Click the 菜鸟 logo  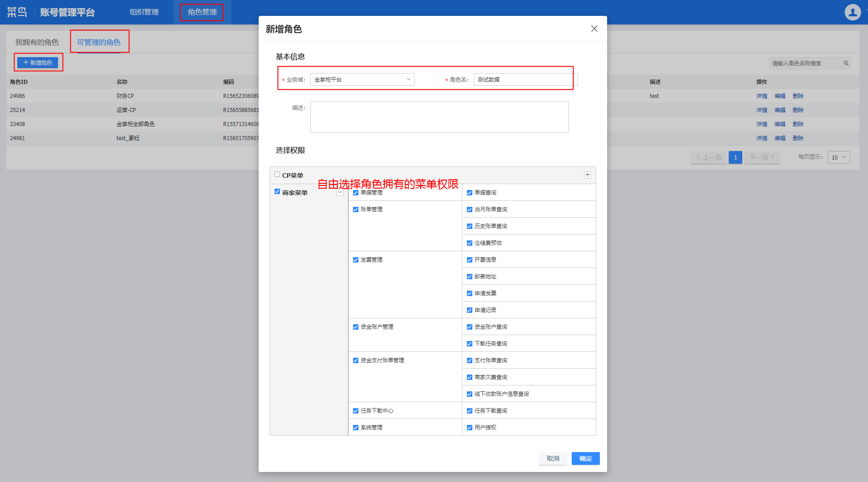17,12
